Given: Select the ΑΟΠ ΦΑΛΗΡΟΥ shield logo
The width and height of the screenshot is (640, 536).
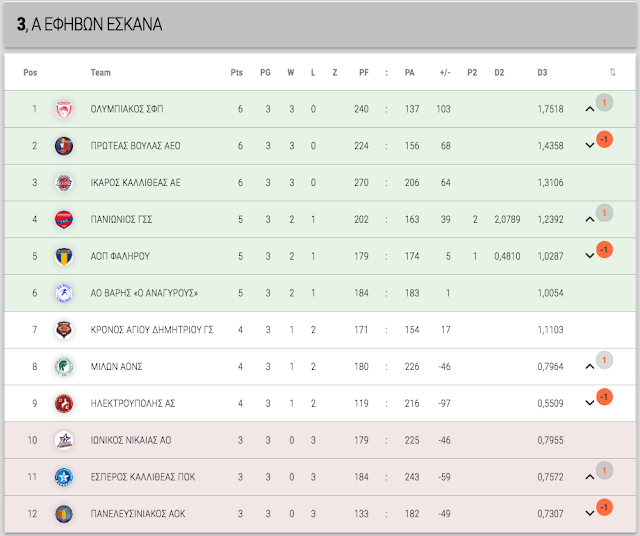Looking at the screenshot, I should pos(64,256).
